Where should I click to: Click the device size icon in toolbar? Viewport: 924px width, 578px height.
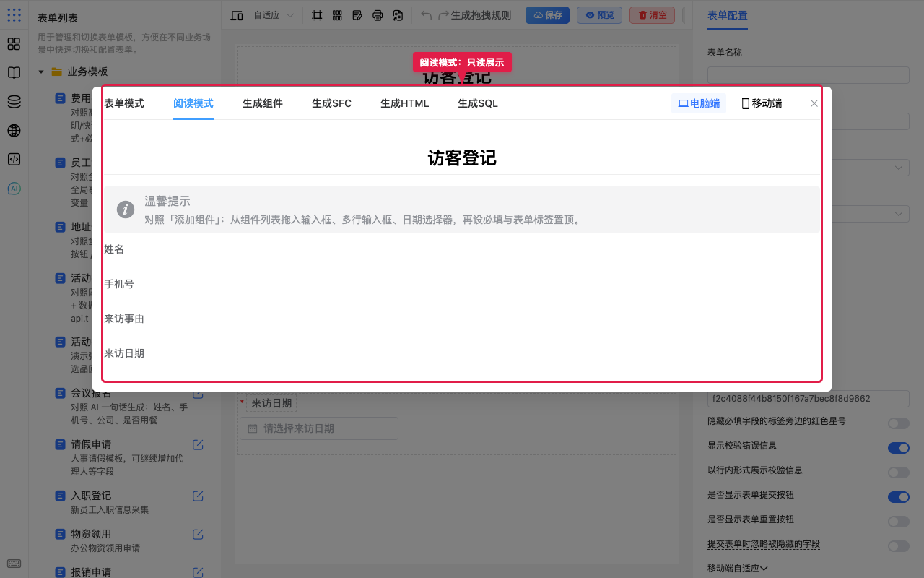(x=236, y=15)
